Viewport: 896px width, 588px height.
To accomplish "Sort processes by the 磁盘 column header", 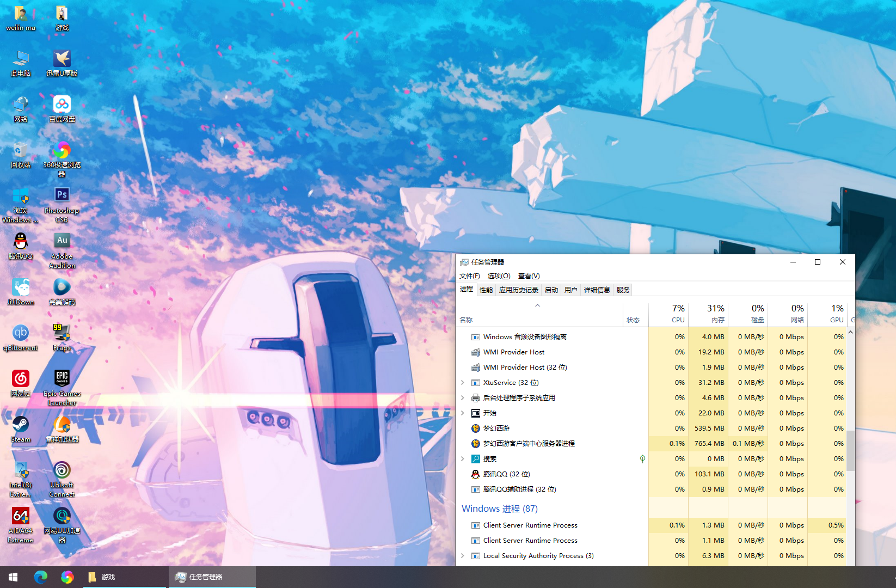I will [x=748, y=314].
